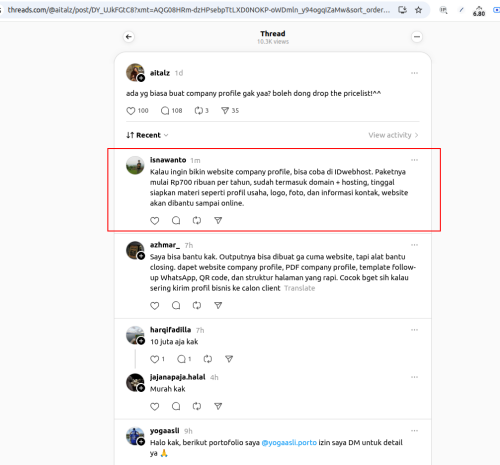Bookmark this page with the star icon
Image resolution: width=500 pixels, height=465 pixels.
click(x=418, y=10)
